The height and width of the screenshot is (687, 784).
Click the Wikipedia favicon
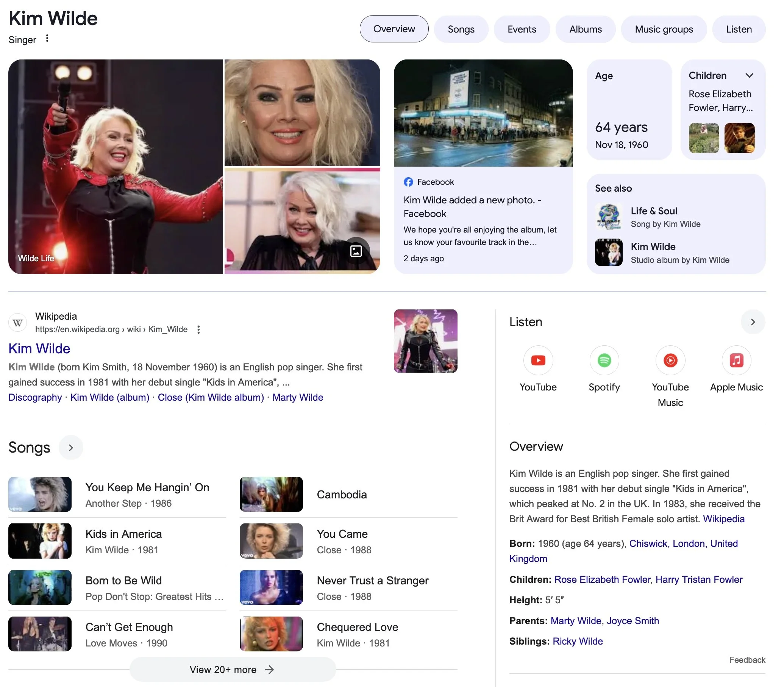[18, 323]
